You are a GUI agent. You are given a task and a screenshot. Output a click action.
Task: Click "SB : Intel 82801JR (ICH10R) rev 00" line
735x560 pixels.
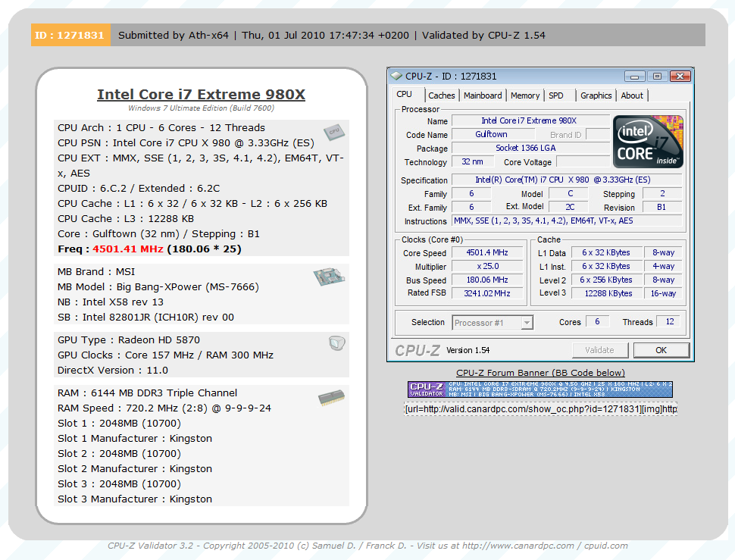click(145, 318)
